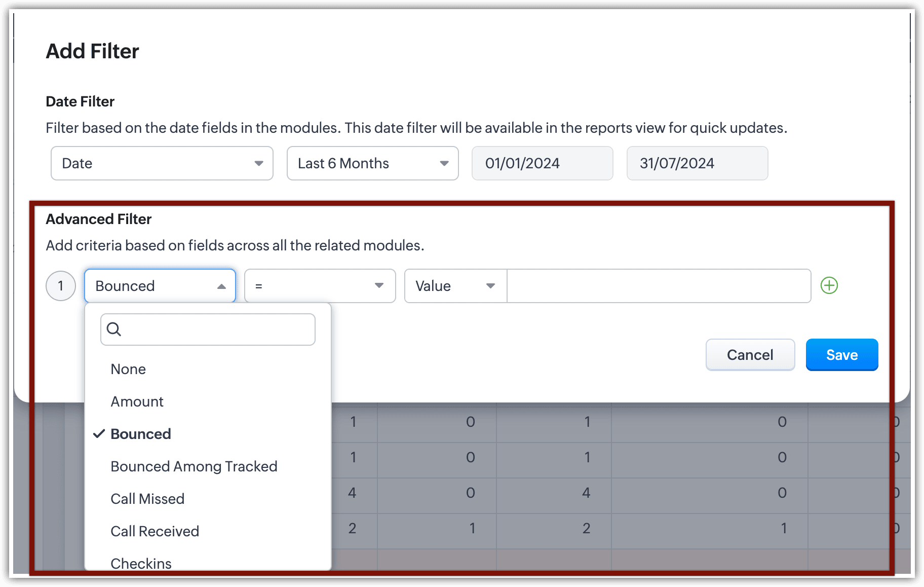Click the green plus add-criteria icon
This screenshot has height=587, width=924.
point(829,286)
